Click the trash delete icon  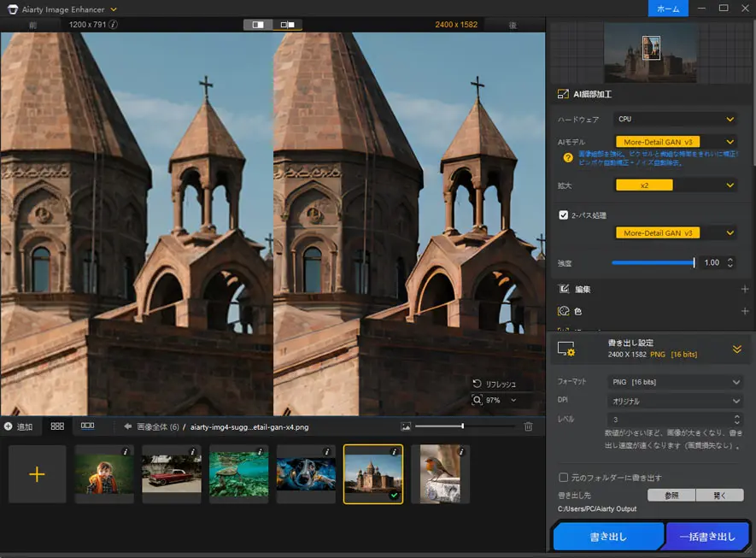pos(529,426)
